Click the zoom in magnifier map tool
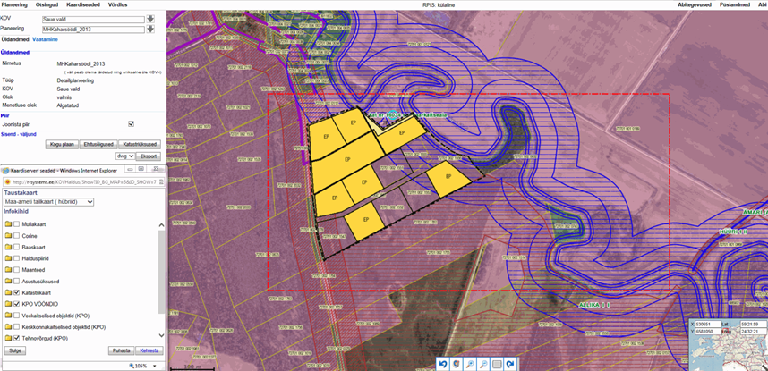This screenshot has height=371, width=768. tap(470, 364)
